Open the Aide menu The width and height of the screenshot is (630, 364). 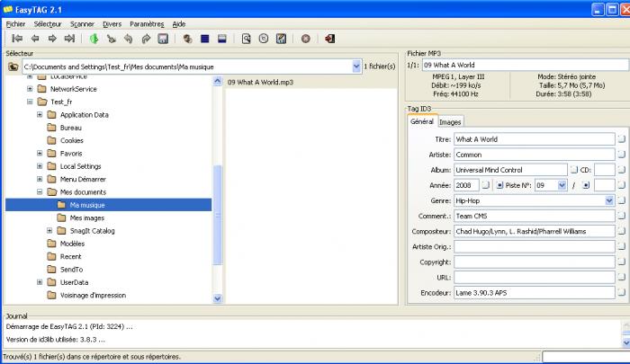coord(179,24)
